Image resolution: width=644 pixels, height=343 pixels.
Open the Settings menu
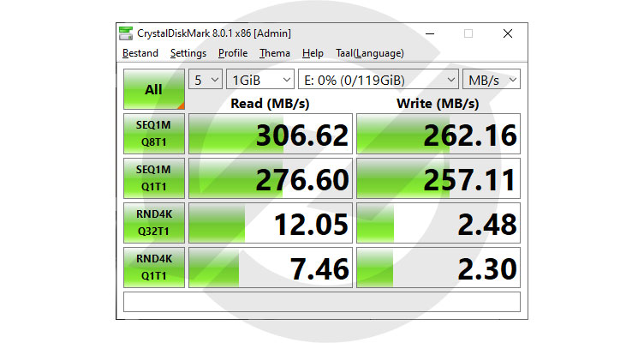(188, 53)
